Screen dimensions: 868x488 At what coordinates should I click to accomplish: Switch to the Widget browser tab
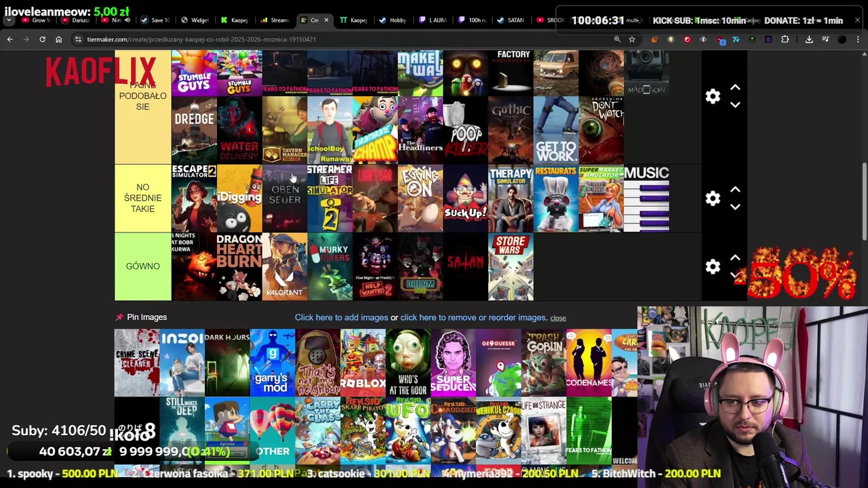point(195,20)
